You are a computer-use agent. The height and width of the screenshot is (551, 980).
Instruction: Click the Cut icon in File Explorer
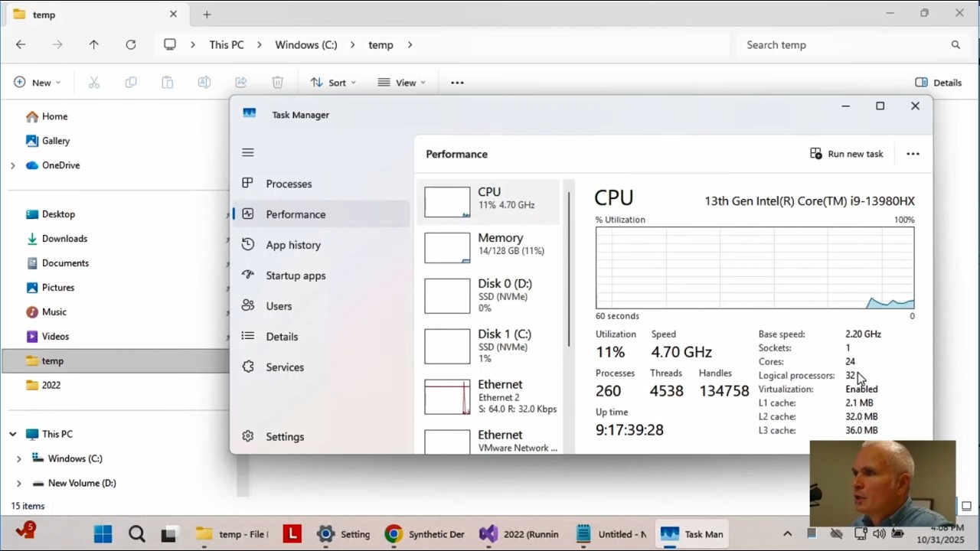pyautogui.click(x=94, y=83)
